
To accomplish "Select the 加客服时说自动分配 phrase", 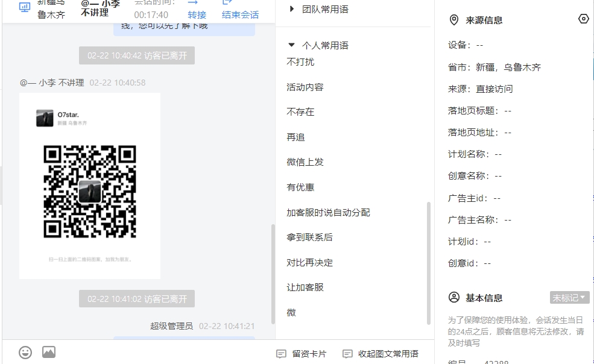I will 328,213.
